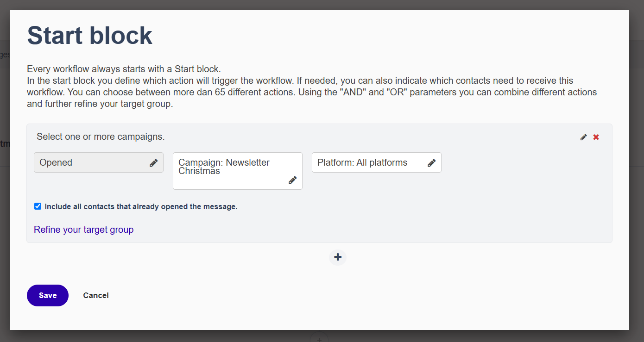Cancel the Start block dialog

tap(96, 295)
